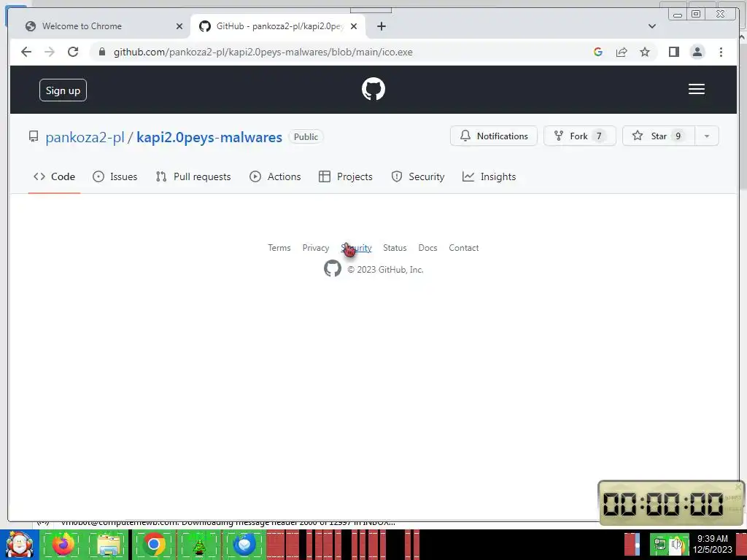
Task: Switch to the Code tab
Action: tap(54, 176)
